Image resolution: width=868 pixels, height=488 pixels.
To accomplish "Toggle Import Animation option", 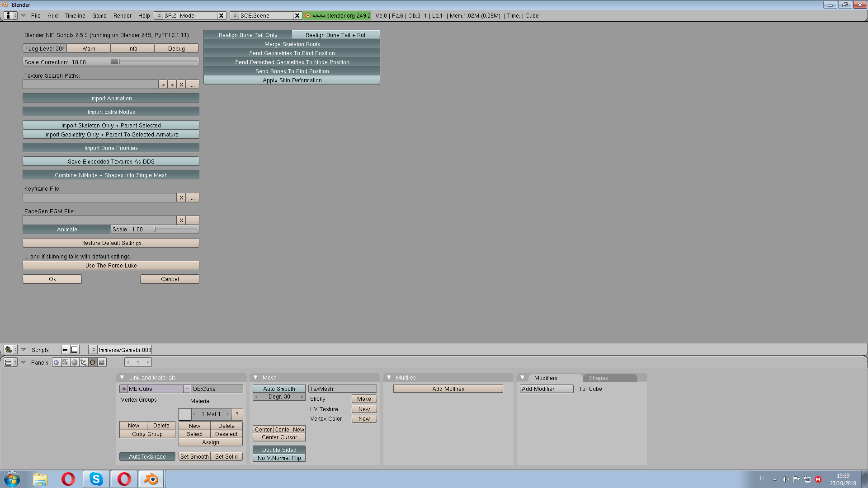I will [111, 99].
